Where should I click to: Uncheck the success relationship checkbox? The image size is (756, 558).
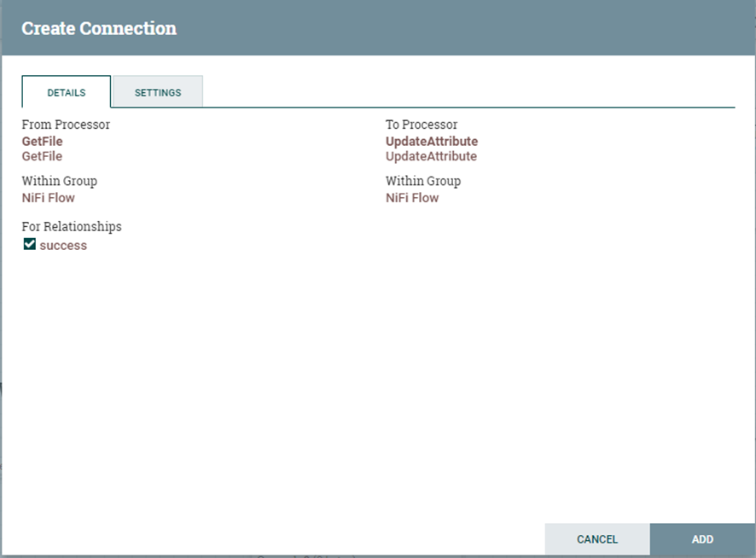tap(29, 244)
